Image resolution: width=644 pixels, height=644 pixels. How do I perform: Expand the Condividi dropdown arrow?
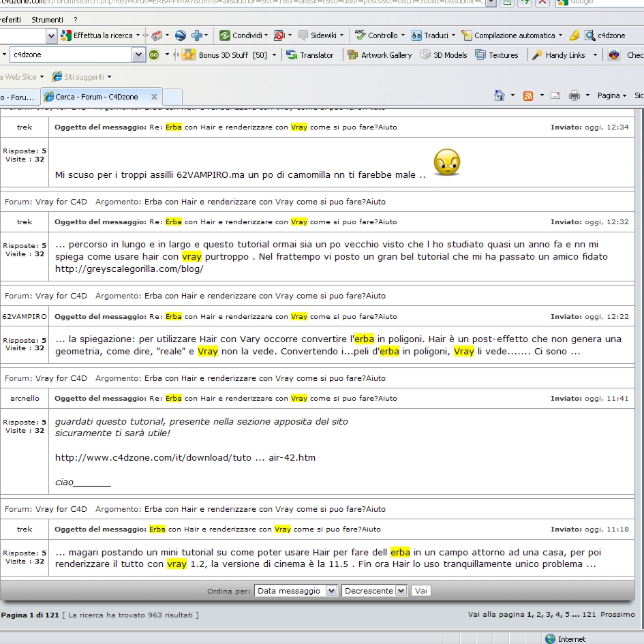266,35
